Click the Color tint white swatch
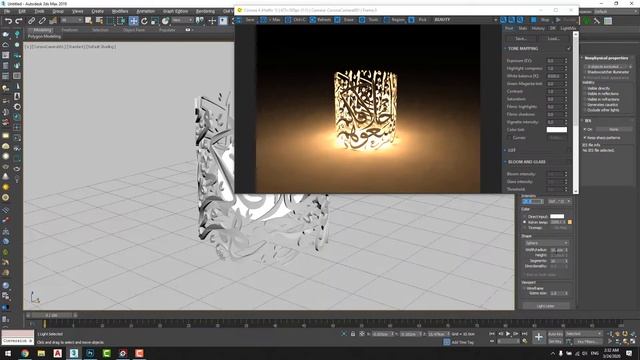This screenshot has height=360, width=640. pyautogui.click(x=557, y=130)
